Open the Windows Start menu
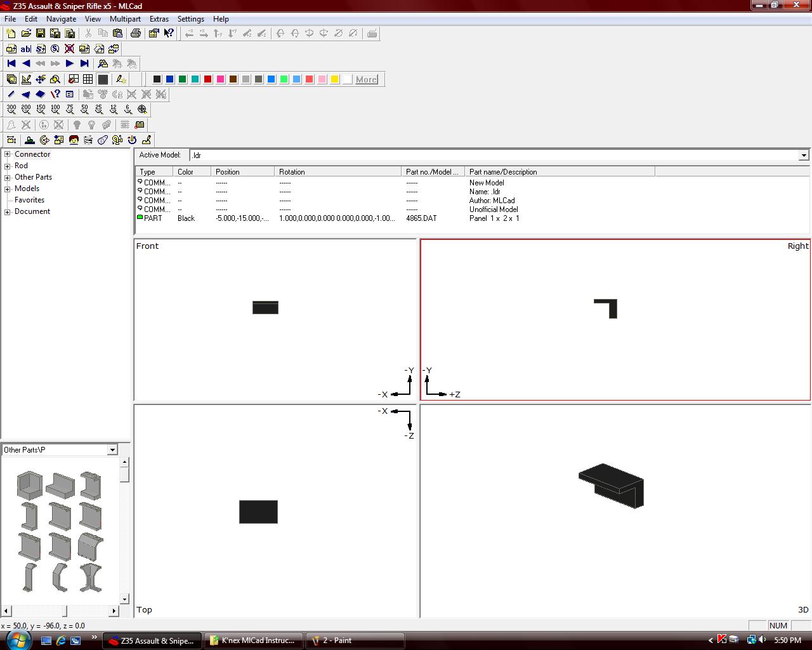This screenshot has width=812, height=650. [17, 640]
